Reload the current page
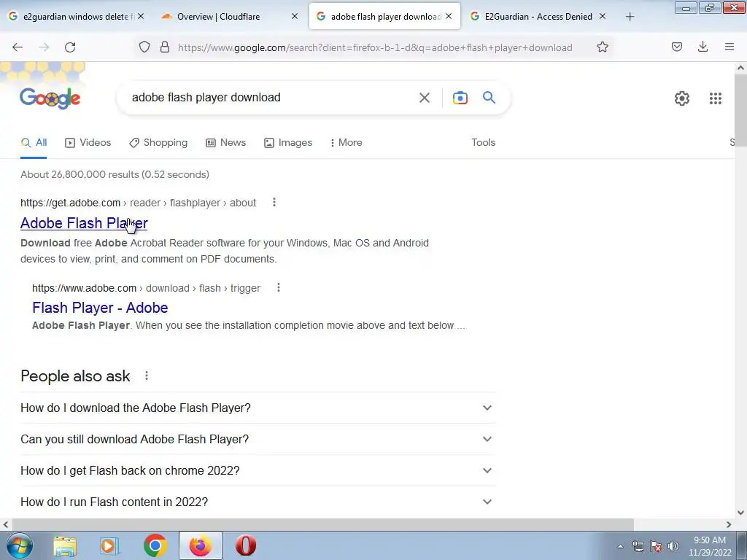The width and height of the screenshot is (747, 560). pos(70,47)
